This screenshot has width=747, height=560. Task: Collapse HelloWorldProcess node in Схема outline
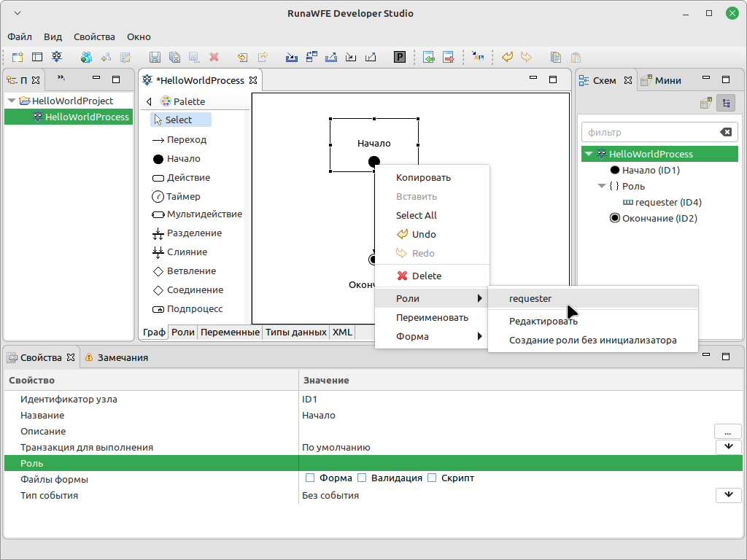[x=589, y=154]
